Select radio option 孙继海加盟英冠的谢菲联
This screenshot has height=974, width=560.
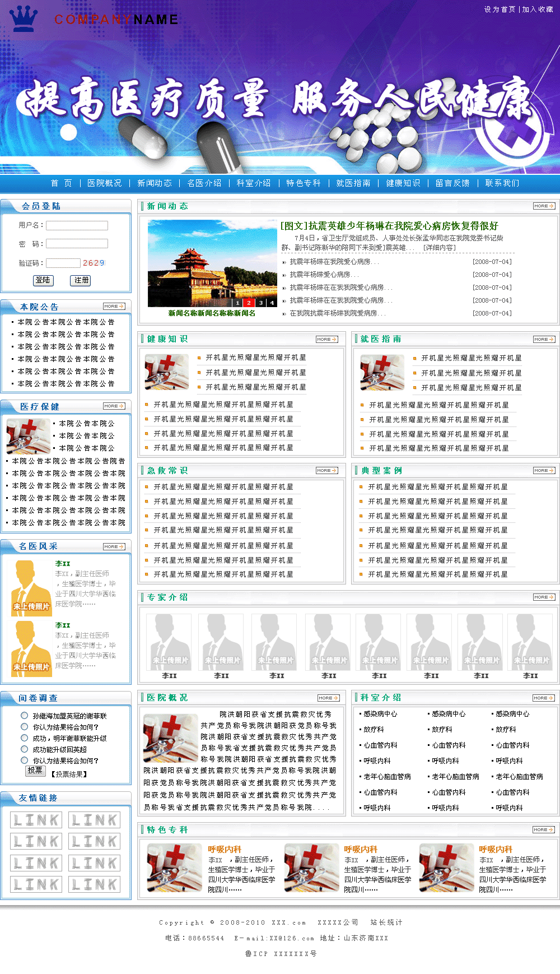24,715
